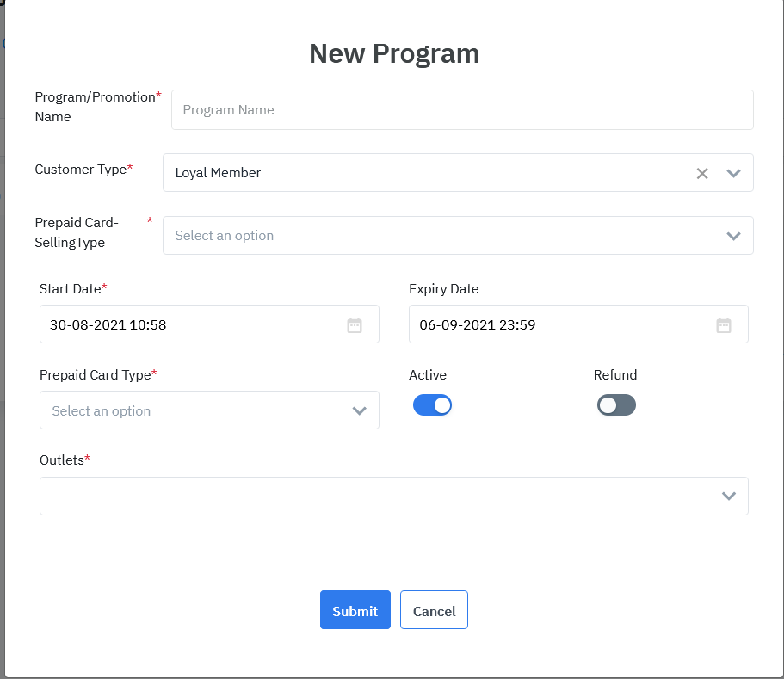Expand the Customer Type dropdown arrow
Viewport: 784px width, 679px height.
click(x=733, y=173)
